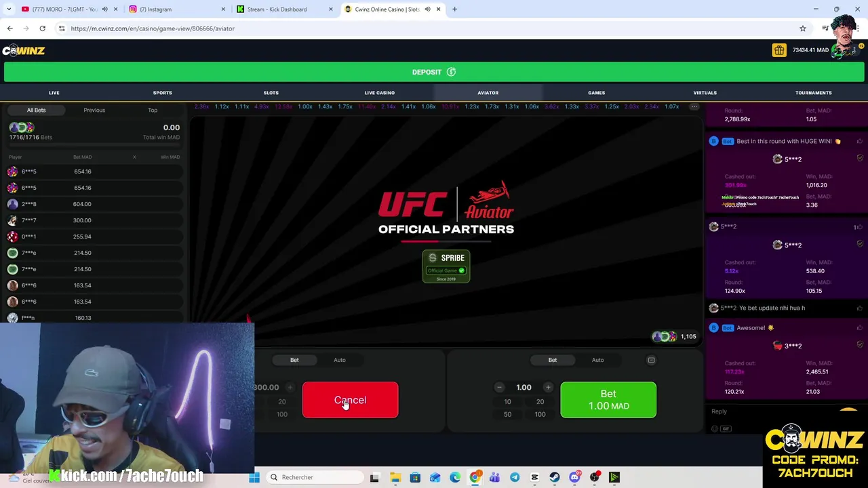Click the 1.00 bet amount field
Image resolution: width=868 pixels, height=488 pixels.
(x=524, y=388)
